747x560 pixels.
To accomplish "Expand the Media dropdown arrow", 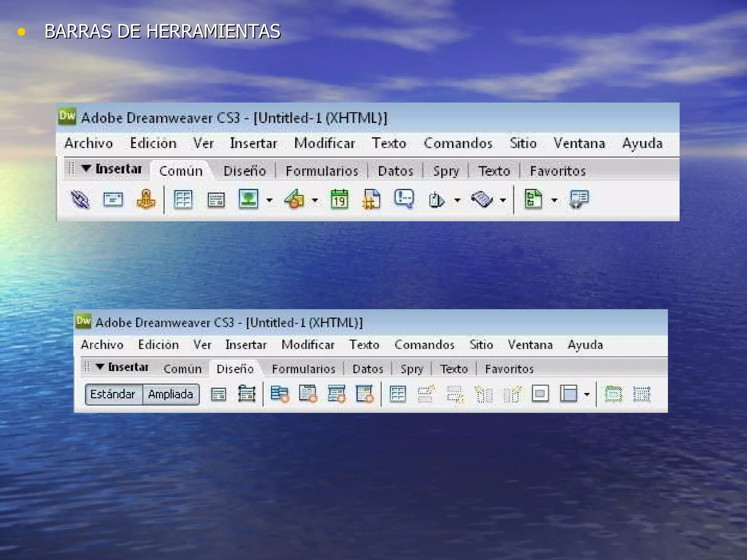I will [315, 200].
